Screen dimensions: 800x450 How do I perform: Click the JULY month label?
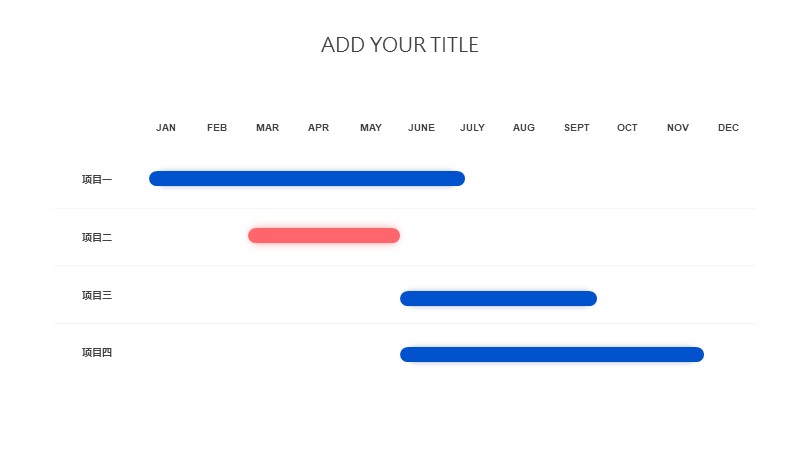472,128
